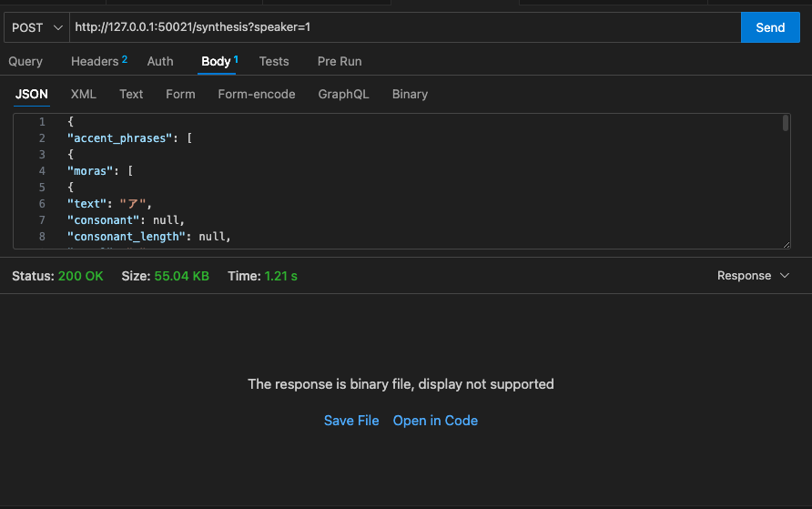Select Binary body type

click(410, 94)
